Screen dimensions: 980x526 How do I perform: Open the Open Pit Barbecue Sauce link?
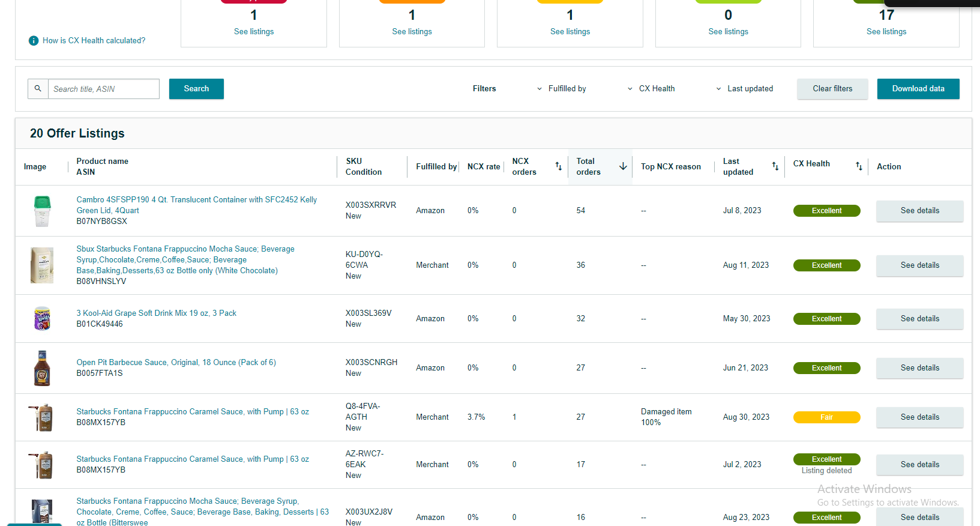coord(176,363)
